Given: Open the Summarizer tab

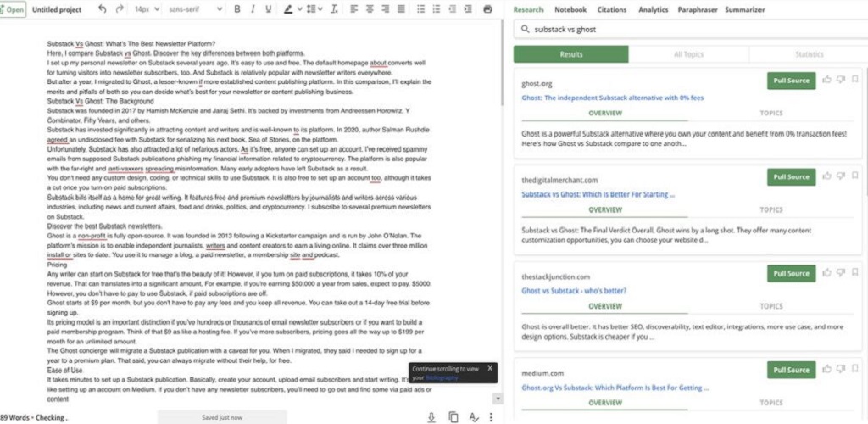Looking at the screenshot, I should click(x=744, y=9).
